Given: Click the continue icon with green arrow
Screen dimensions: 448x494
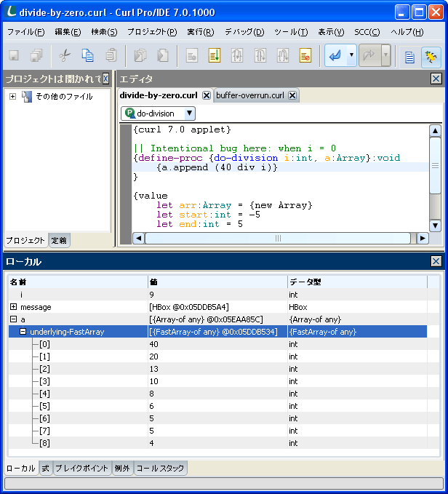Looking at the screenshot, I should pyautogui.click(x=215, y=56).
